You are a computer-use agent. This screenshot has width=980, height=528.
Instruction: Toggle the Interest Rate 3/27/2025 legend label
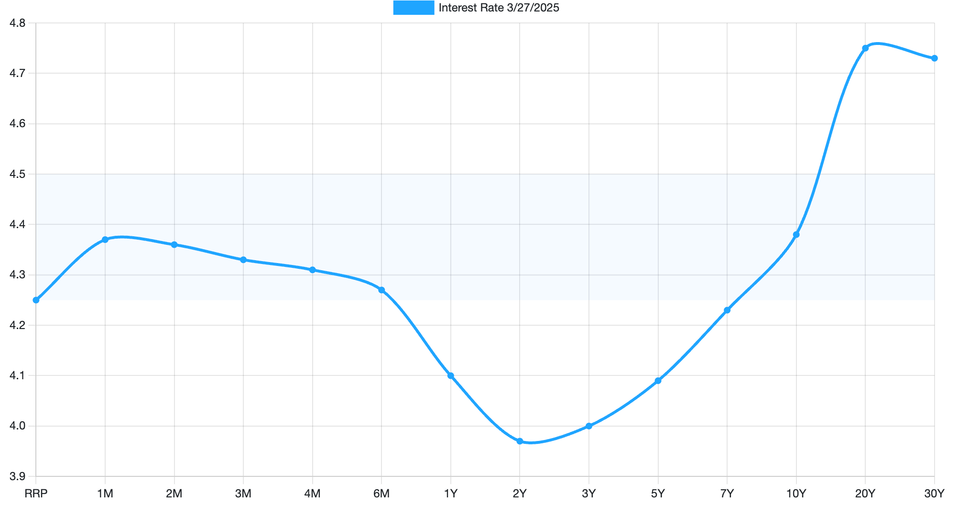pos(499,8)
